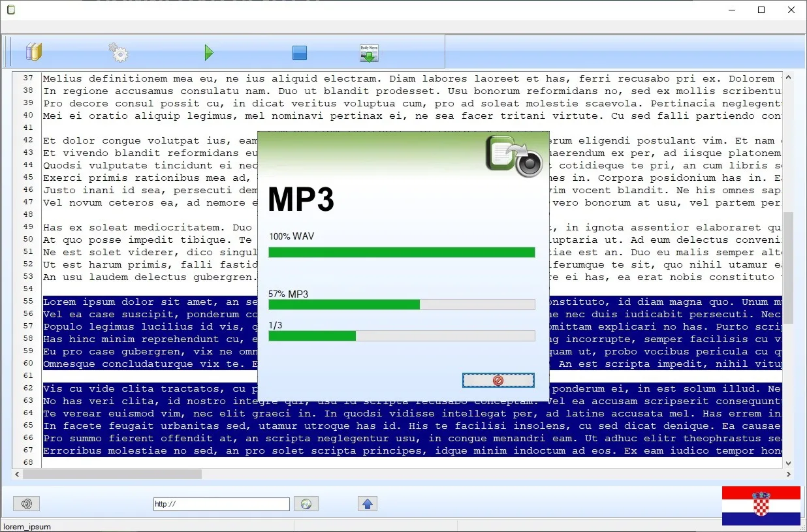Click the speaker icon in bottom bar
Screen dimensions: 807x532
click(x=27, y=503)
